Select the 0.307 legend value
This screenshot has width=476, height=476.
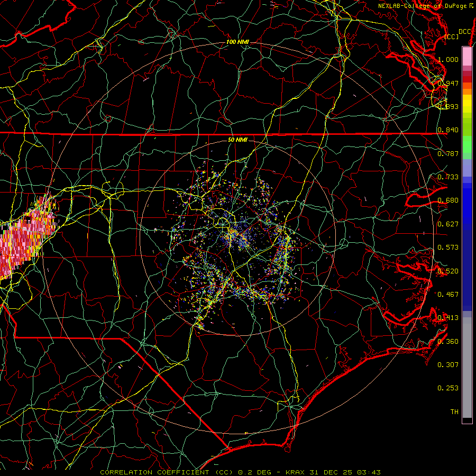click(x=448, y=364)
